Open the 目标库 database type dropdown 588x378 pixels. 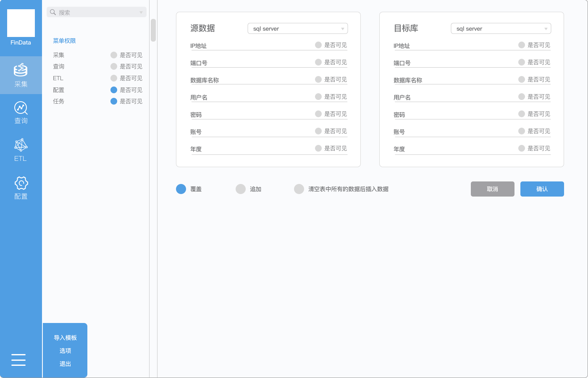[x=501, y=29]
